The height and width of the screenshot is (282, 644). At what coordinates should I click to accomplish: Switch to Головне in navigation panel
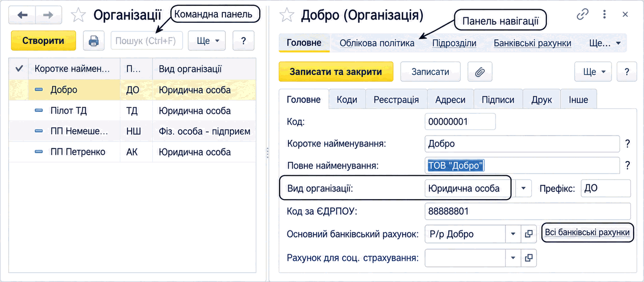pyautogui.click(x=304, y=43)
